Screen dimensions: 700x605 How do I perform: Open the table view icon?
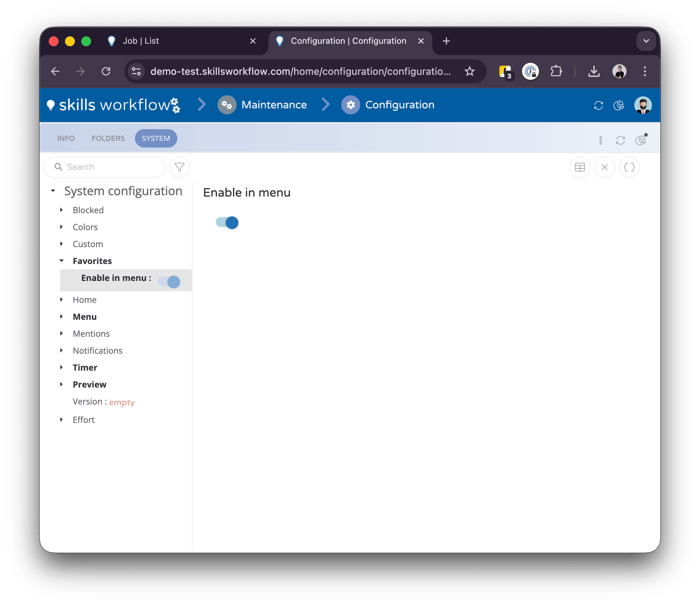580,167
